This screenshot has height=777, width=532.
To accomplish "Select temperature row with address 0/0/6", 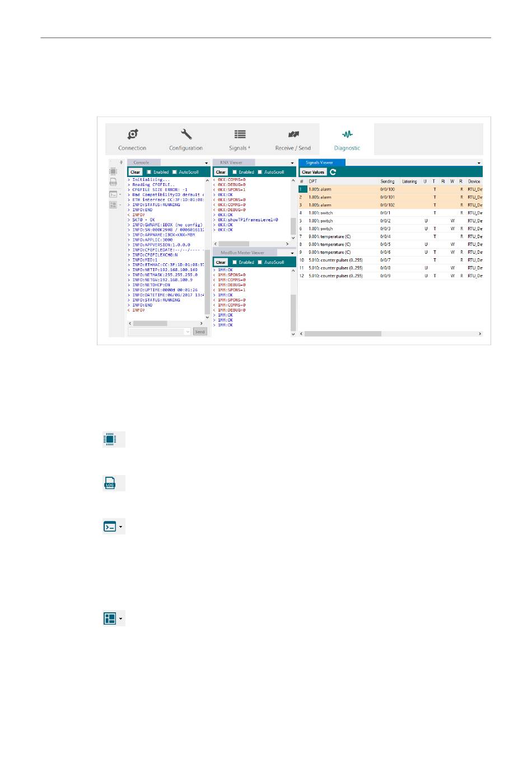I will coord(390,252).
